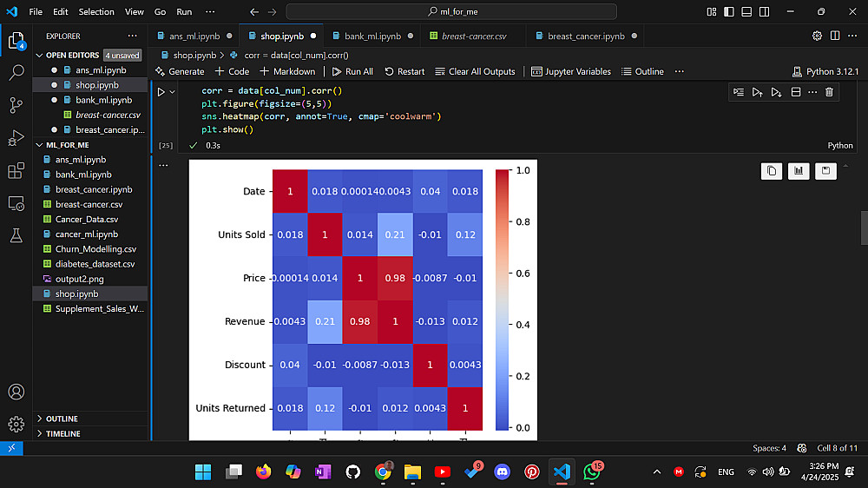The width and height of the screenshot is (868, 488).
Task: Go back with navigation arrow
Action: click(x=254, y=11)
